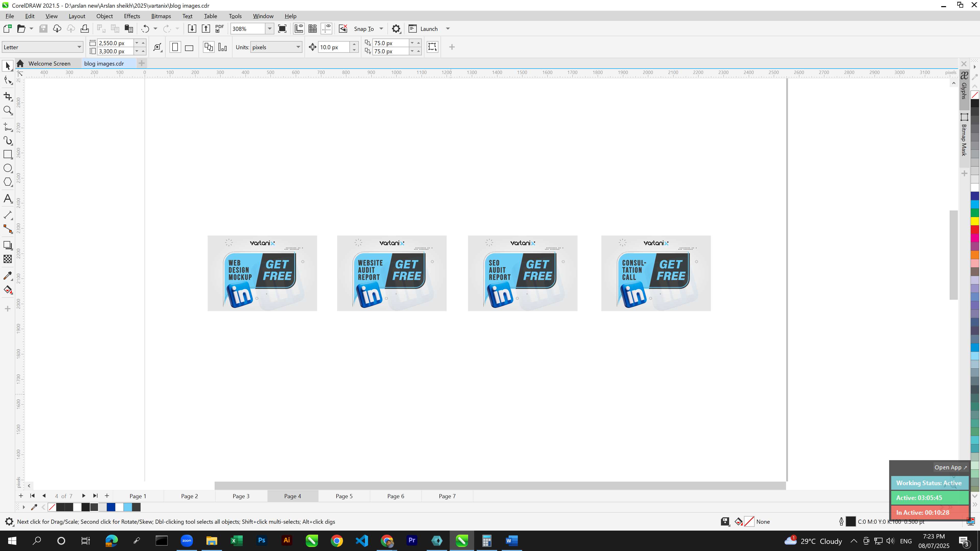Toggle Show grid
Screen dimensions: 980x551
pyautogui.click(x=313, y=29)
